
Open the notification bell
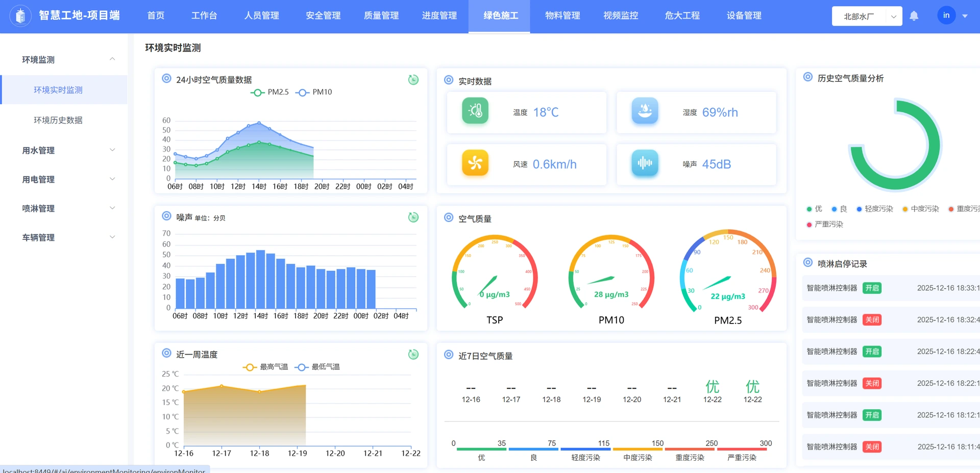(914, 16)
